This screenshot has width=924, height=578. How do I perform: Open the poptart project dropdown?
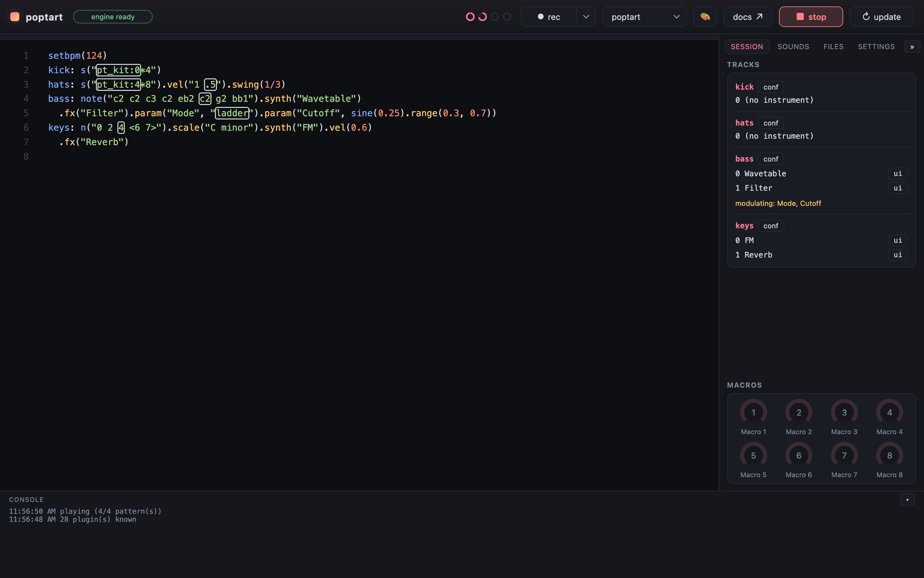point(644,17)
